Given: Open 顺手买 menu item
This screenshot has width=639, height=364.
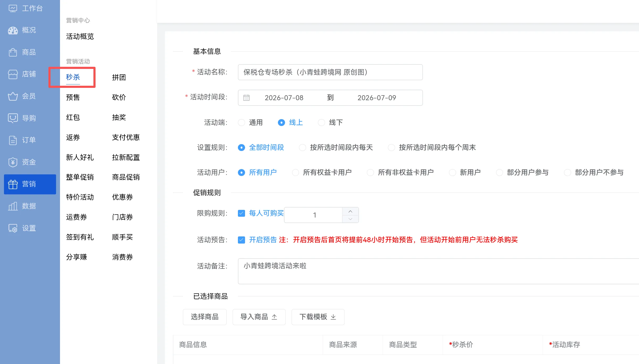Looking at the screenshot, I should pos(122,237).
